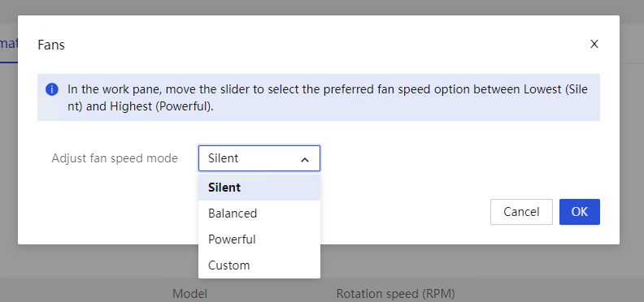Click the dimmed overlay above the dialog
The width and height of the screenshot is (644, 302).
click(322, 7)
